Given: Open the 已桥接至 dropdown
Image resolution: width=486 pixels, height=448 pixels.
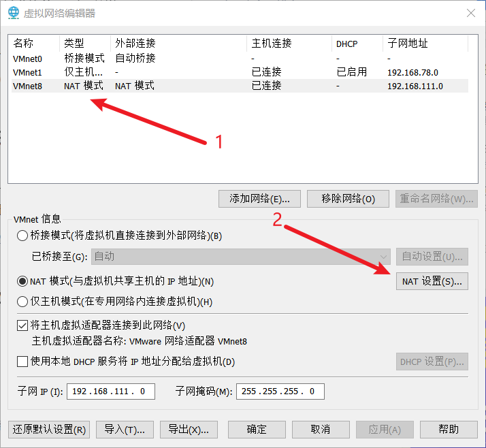Looking at the screenshot, I should point(241,257).
